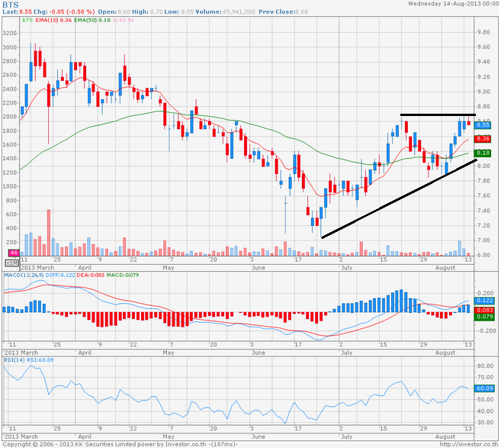This screenshot has width=501, height=448.
Task: Click the red 8.36 EMA price tag
Action: [x=483, y=139]
